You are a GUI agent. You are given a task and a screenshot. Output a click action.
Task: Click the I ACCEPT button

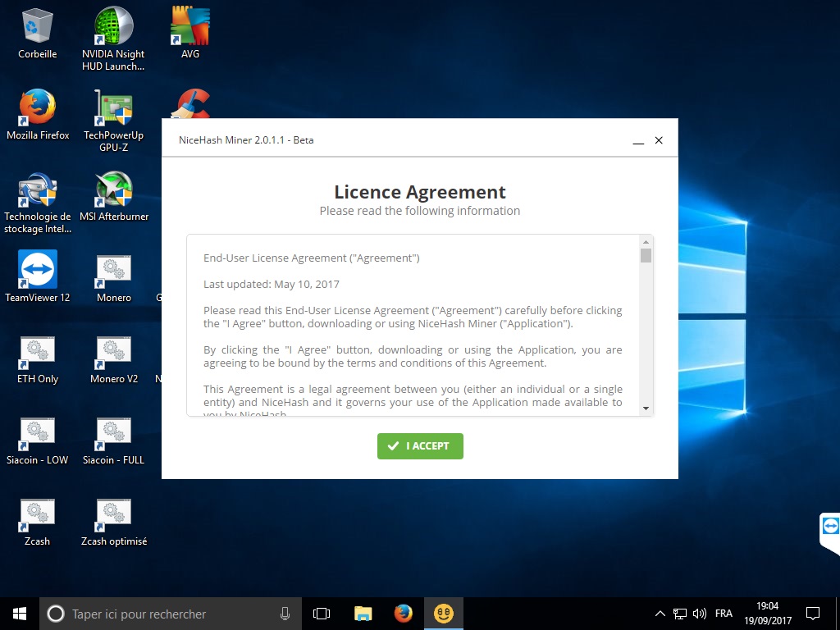click(x=420, y=445)
